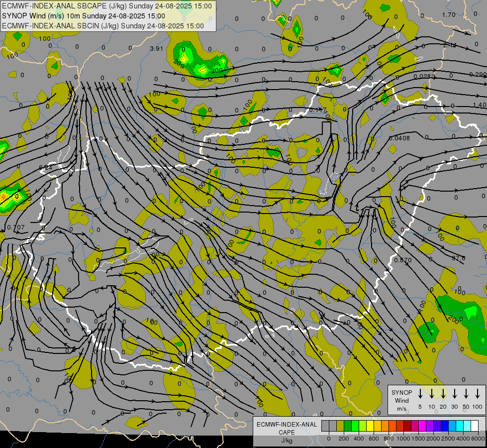Click the 5 m/s wind arrow in legend
Image resolution: width=487 pixels, height=448 pixels.
[420, 394]
